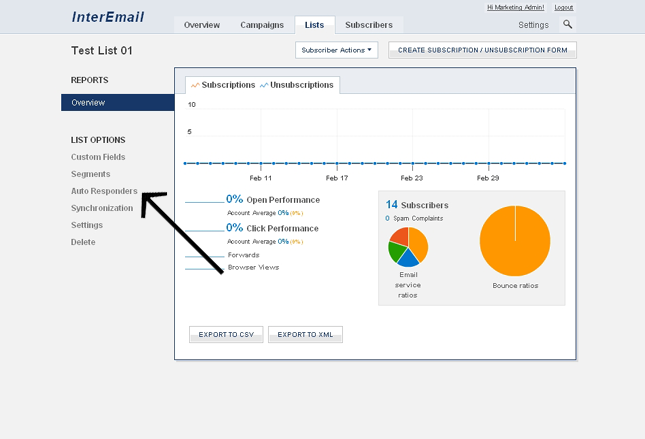Click the search magnifier icon
Screen dimensions: 645x439
pos(568,25)
